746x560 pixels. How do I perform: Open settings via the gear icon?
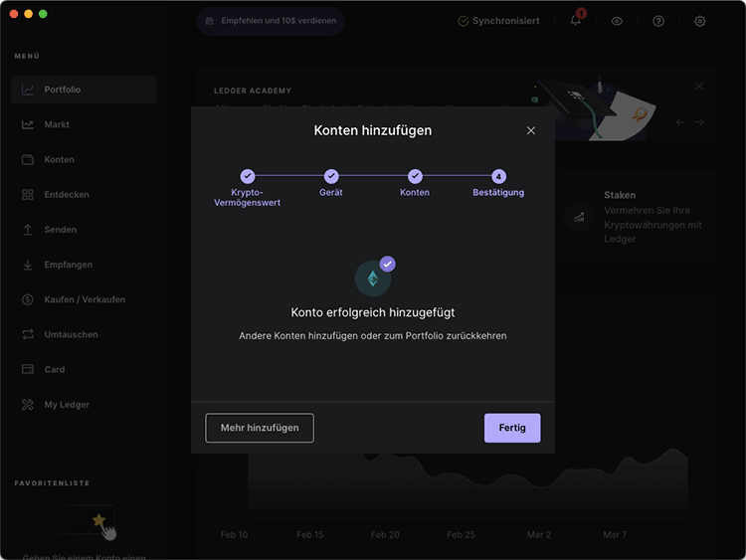699,21
